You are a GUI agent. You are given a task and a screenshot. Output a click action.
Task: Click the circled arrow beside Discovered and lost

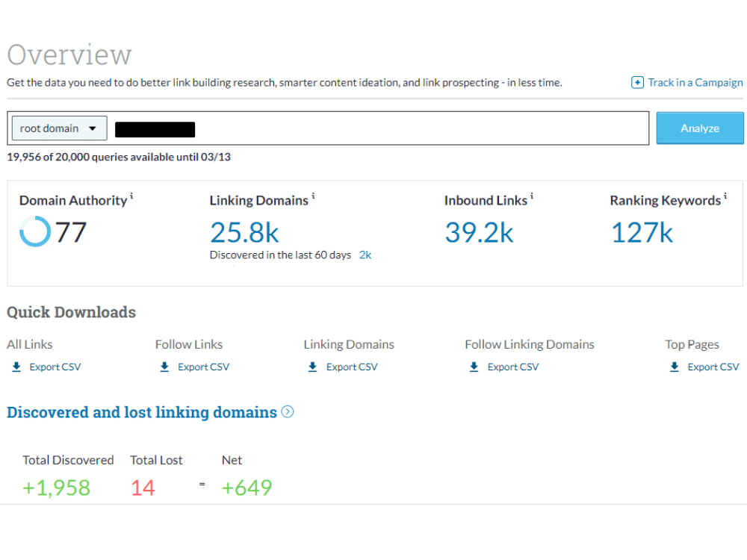pyautogui.click(x=288, y=411)
